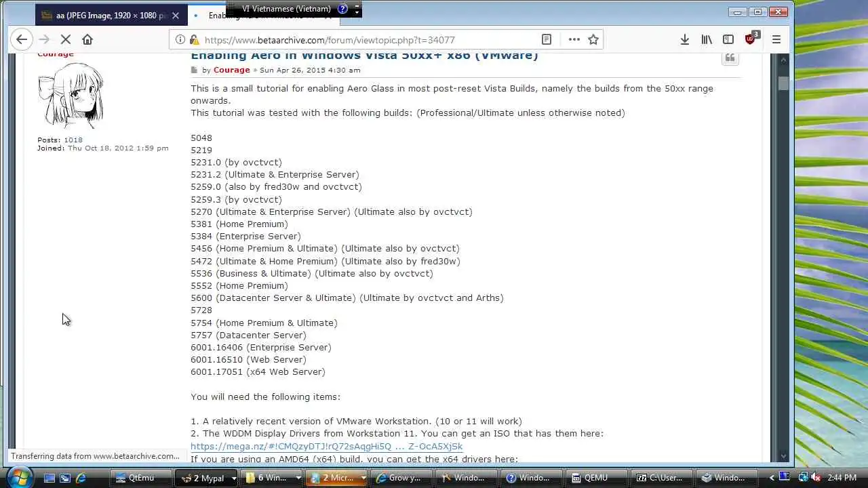Open the mega.nz driver ISO link
868x488 pixels.
click(326, 446)
